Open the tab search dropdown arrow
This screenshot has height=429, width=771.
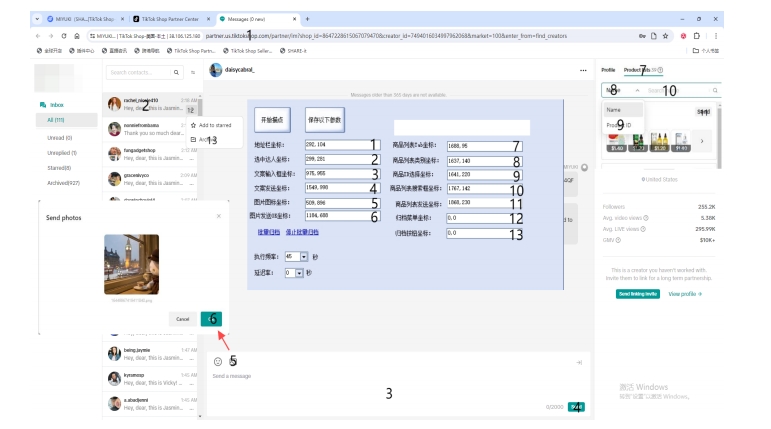(37, 19)
